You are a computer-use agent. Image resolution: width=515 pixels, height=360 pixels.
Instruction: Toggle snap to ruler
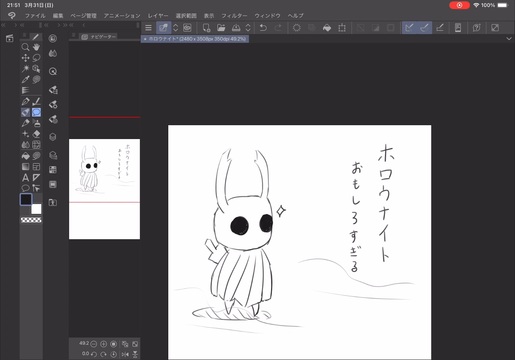tap(410, 28)
